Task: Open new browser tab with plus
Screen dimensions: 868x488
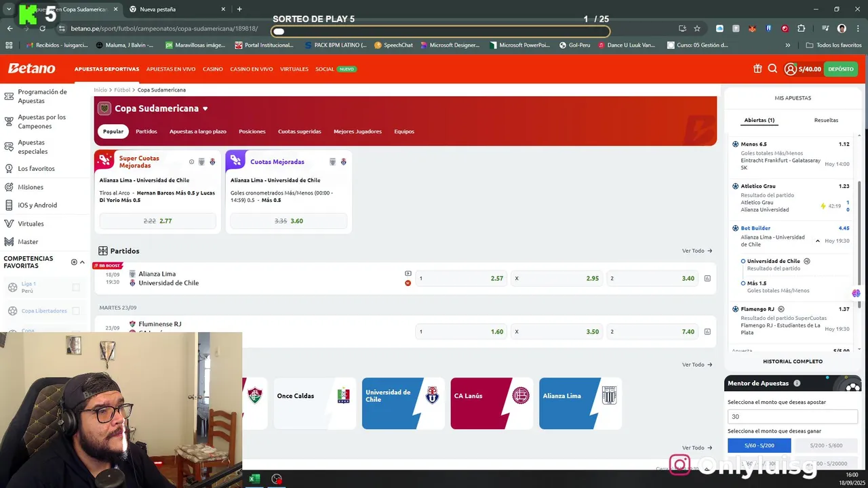Action: tap(239, 9)
